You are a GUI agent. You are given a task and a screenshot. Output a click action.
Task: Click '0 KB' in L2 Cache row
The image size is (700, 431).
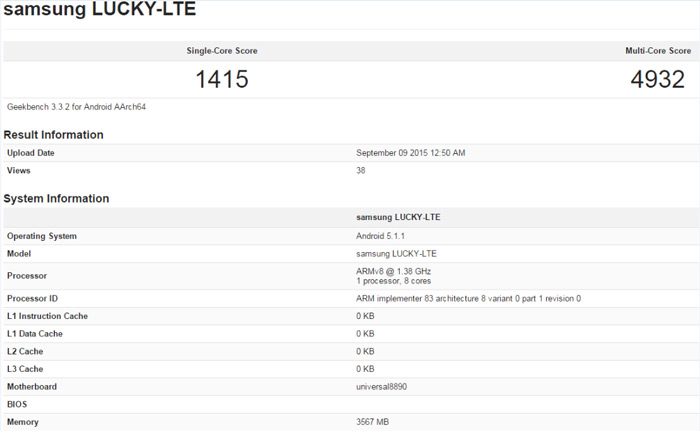tap(365, 351)
